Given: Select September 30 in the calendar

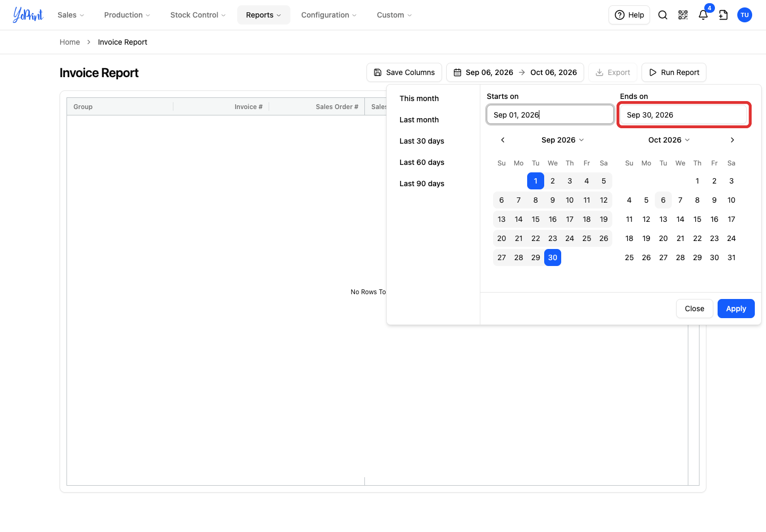Looking at the screenshot, I should point(553,257).
